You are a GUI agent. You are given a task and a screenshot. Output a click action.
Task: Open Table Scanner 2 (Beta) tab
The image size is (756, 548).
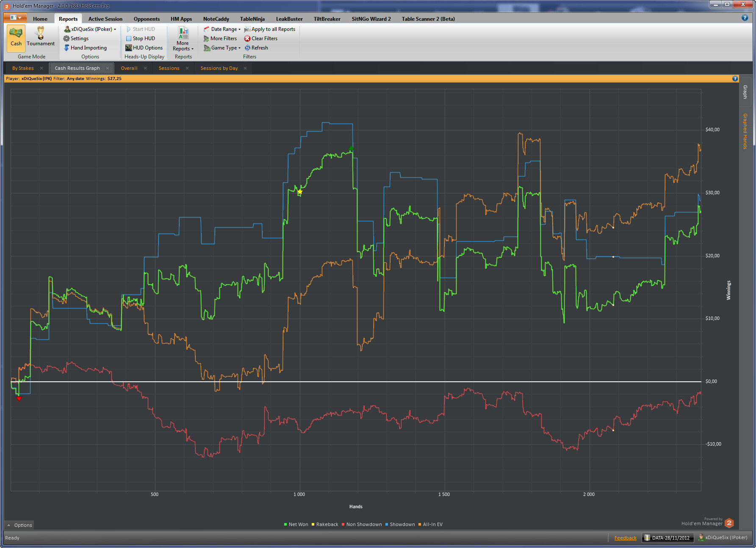click(428, 19)
